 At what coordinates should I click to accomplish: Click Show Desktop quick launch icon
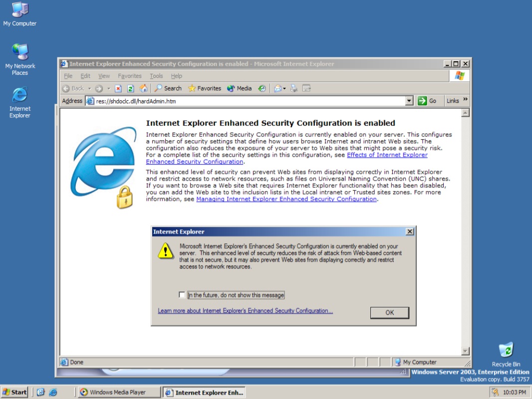(41, 392)
